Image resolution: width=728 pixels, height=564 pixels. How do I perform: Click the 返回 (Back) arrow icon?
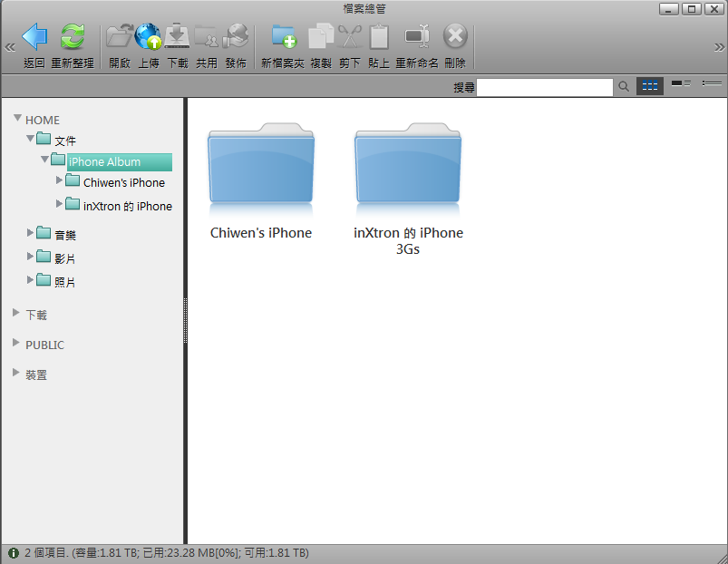point(34,38)
